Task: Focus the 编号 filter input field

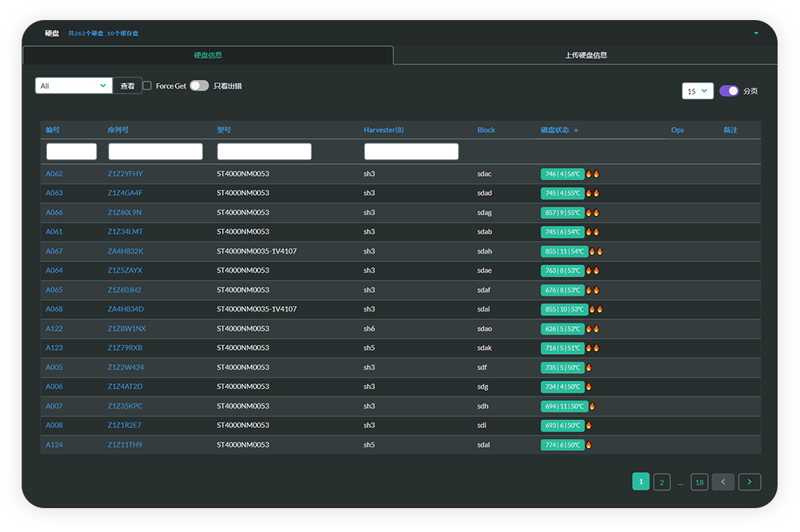Action: point(72,151)
